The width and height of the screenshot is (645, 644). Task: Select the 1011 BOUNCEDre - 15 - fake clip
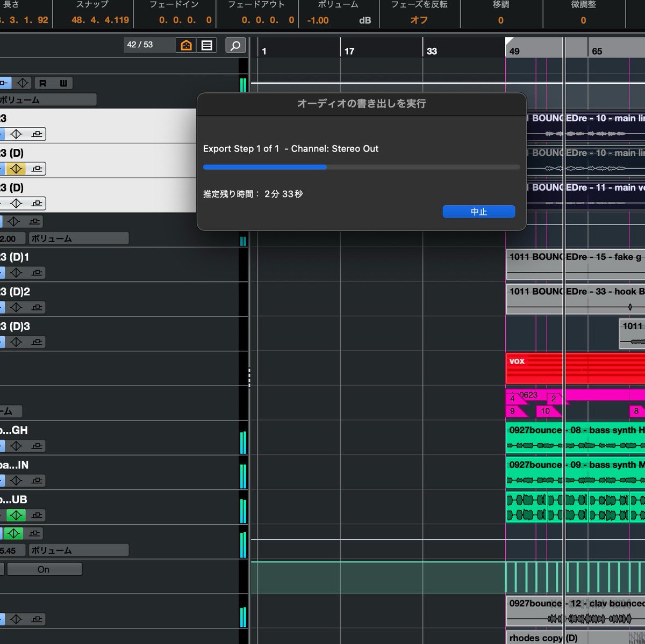575,264
